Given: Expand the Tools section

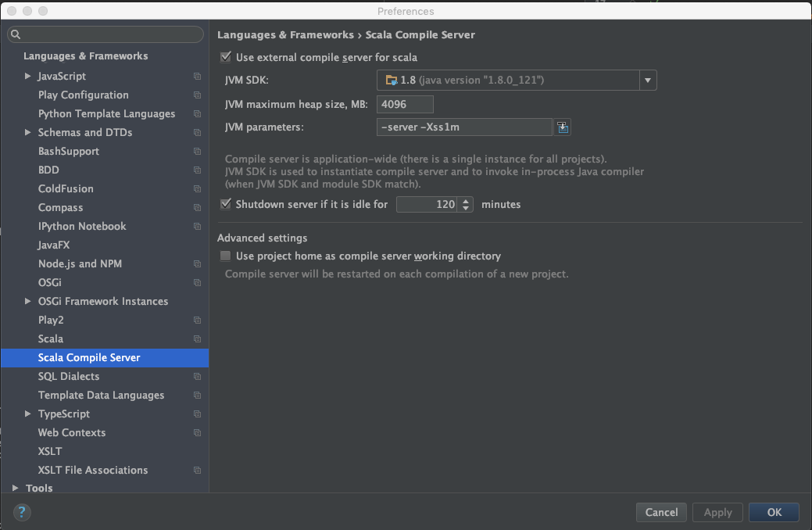Looking at the screenshot, I should 14,488.
